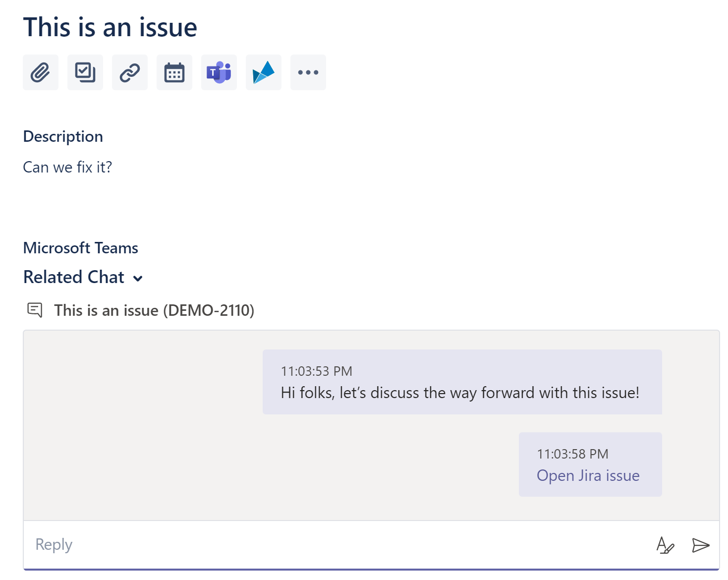Click the chain link icon
Screen dimensions: 728x580
[x=130, y=72]
